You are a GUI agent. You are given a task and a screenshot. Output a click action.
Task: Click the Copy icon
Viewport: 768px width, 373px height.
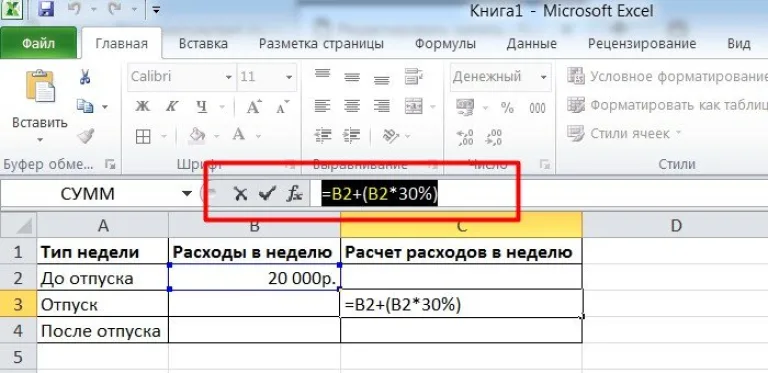86,106
